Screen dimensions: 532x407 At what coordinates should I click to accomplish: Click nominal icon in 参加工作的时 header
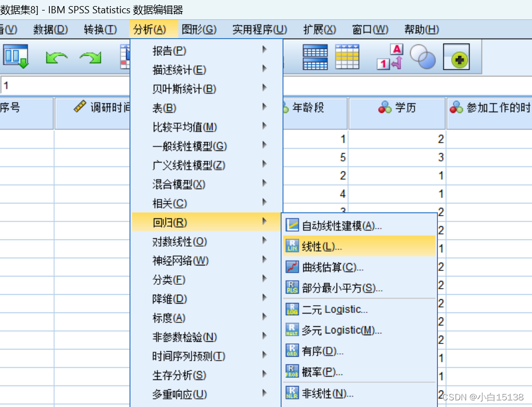click(x=456, y=107)
